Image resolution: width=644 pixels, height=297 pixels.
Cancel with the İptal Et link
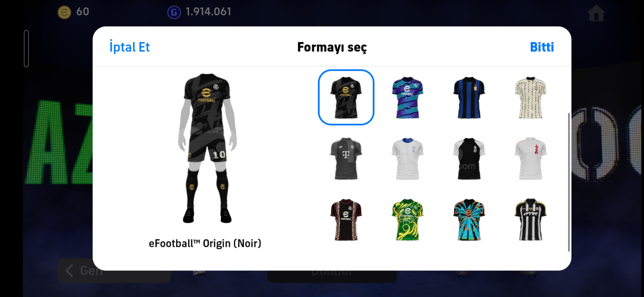pos(129,47)
